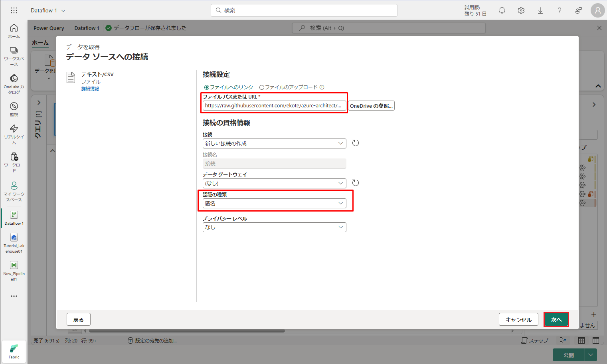Click the feedback icon in header
Screen dimensions: 607x364
(579, 10)
